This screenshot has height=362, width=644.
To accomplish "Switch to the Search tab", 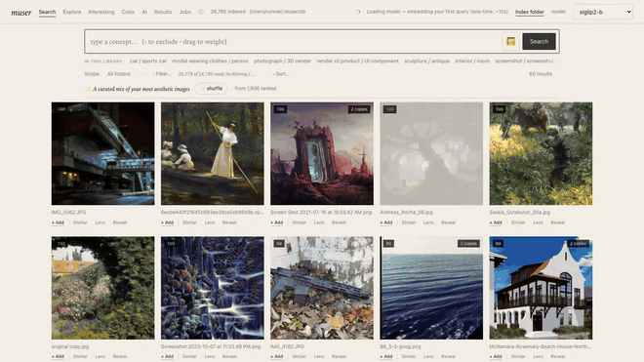I will pos(47,12).
